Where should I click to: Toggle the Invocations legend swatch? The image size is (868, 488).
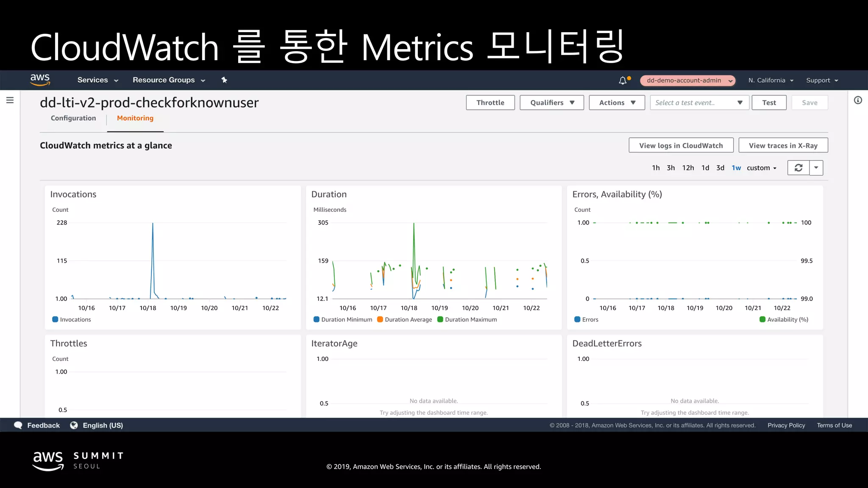point(55,319)
